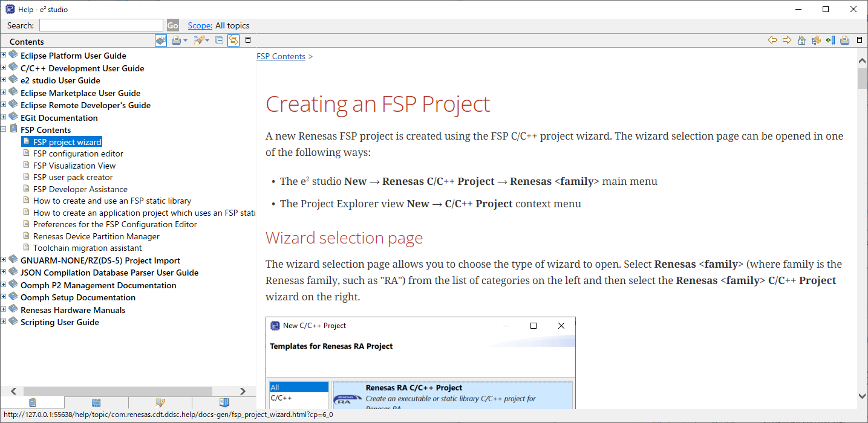This screenshot has height=423, width=868.
Task: Collapse all topics in the Contents toolbar
Action: tap(220, 40)
